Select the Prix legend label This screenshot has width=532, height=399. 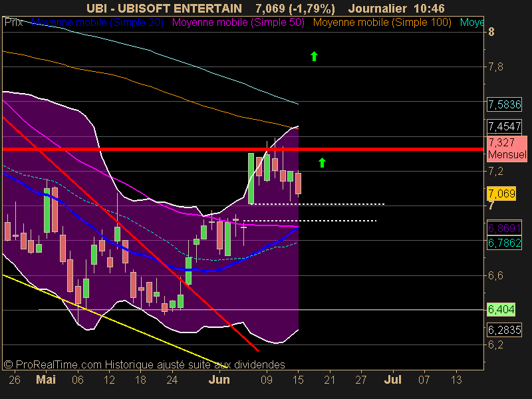[13, 23]
